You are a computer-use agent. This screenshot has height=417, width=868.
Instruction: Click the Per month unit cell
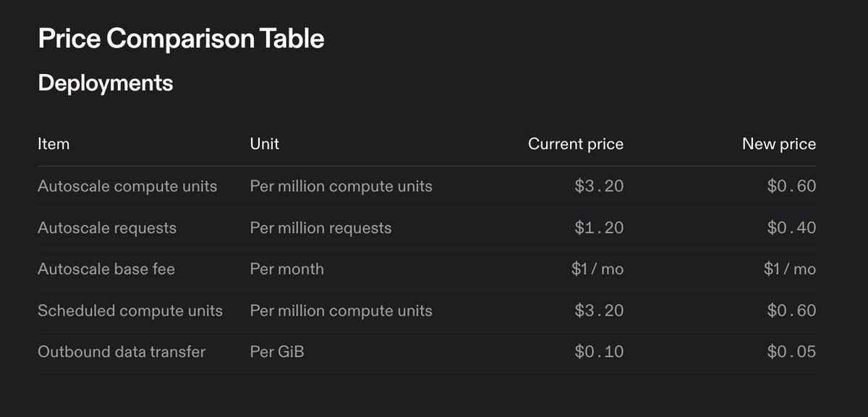click(x=287, y=269)
